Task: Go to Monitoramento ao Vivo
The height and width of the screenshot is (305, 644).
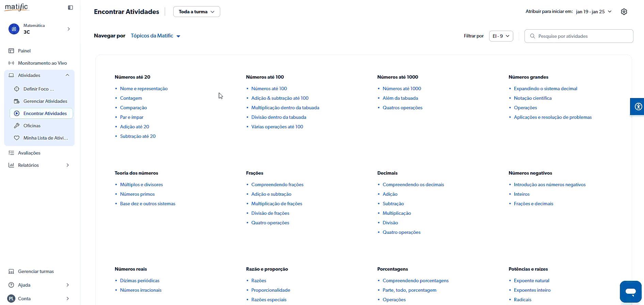Action: pyautogui.click(x=42, y=63)
